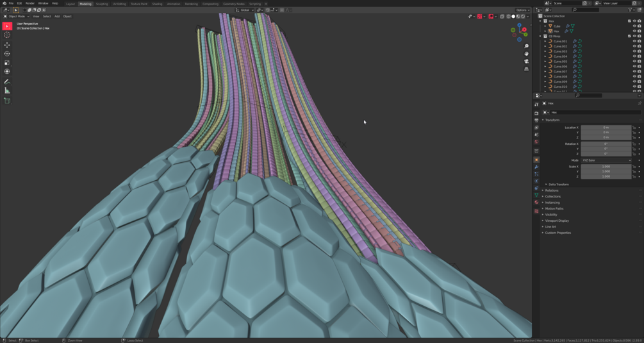Viewport: 644px width, 343px height.
Task: Select the Measure tool
Action: click(7, 90)
